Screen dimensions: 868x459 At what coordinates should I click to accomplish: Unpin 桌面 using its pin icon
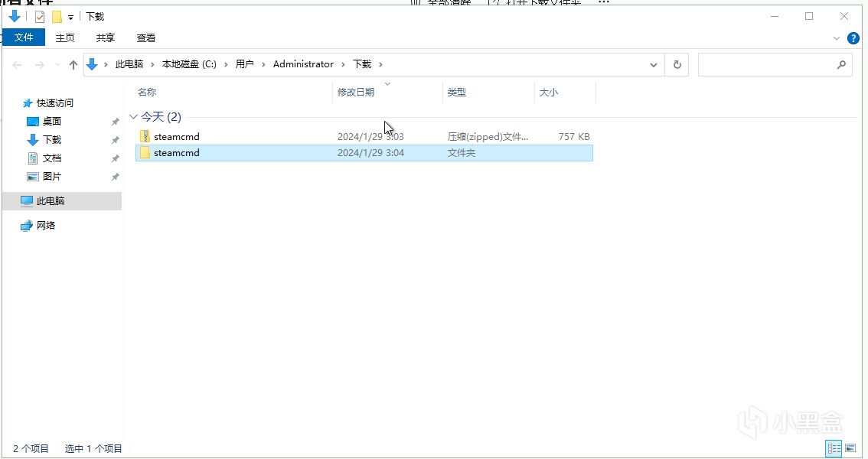tap(115, 122)
